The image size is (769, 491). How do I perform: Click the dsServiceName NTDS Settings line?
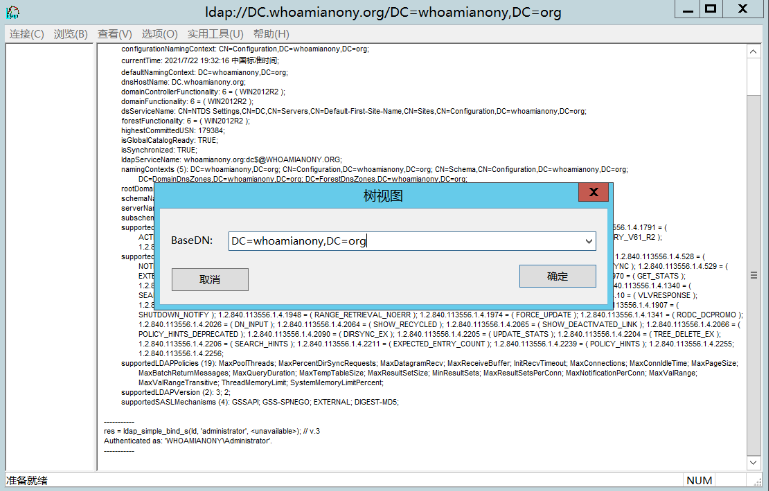point(354,112)
